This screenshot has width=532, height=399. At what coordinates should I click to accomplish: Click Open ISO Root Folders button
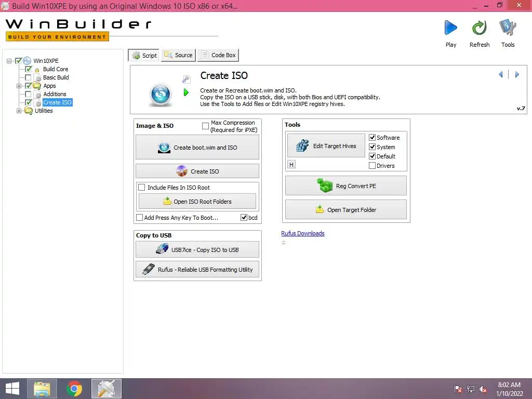pyautogui.click(x=197, y=202)
